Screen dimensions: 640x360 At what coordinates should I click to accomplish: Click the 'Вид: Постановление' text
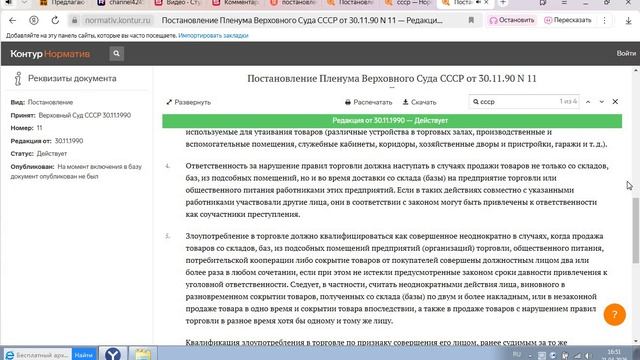[42, 102]
